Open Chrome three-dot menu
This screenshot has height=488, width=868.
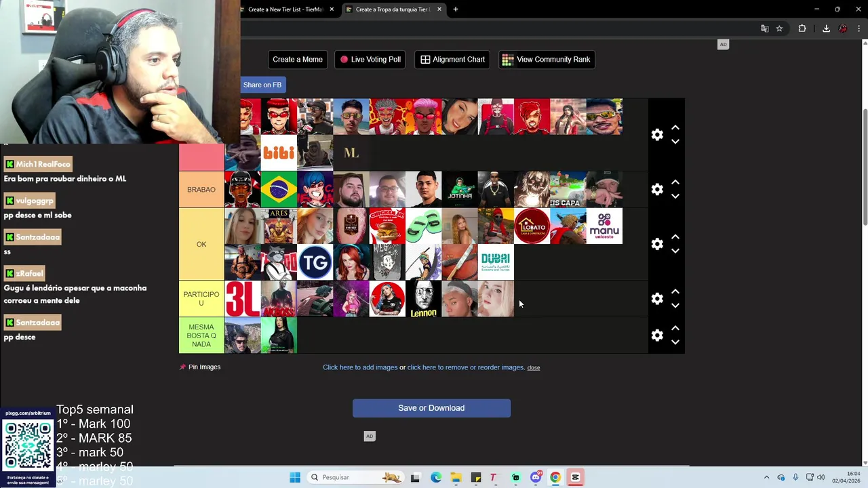point(859,28)
